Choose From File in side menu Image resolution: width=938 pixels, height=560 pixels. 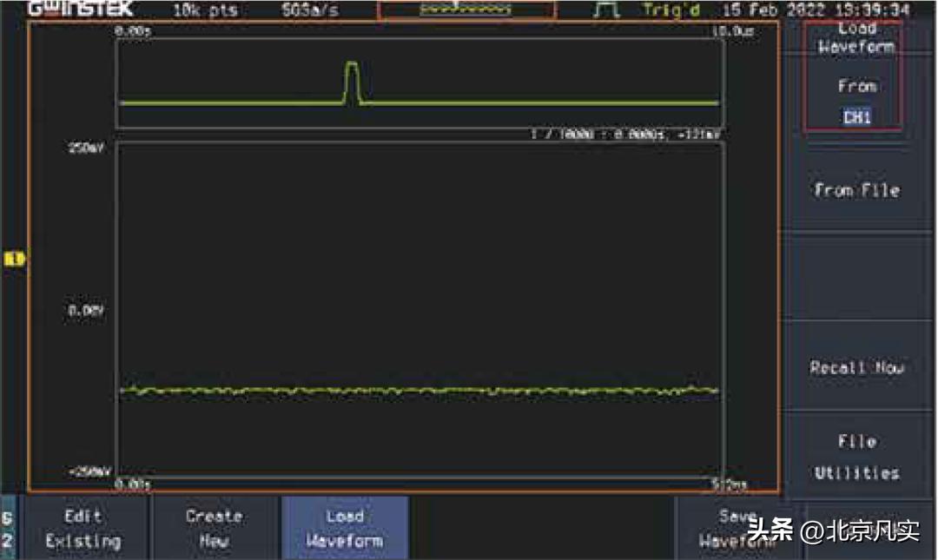point(856,190)
